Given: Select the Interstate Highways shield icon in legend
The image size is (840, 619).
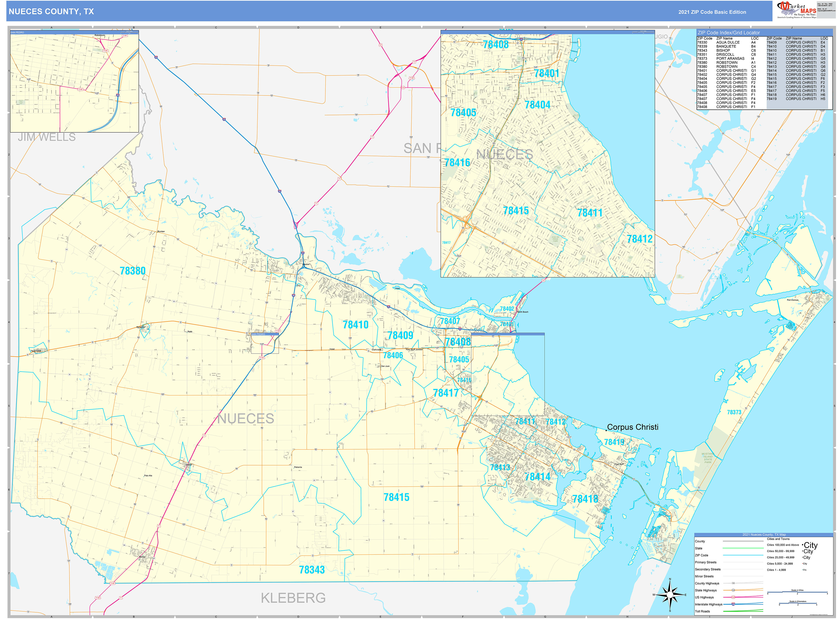Looking at the screenshot, I should tap(733, 604).
